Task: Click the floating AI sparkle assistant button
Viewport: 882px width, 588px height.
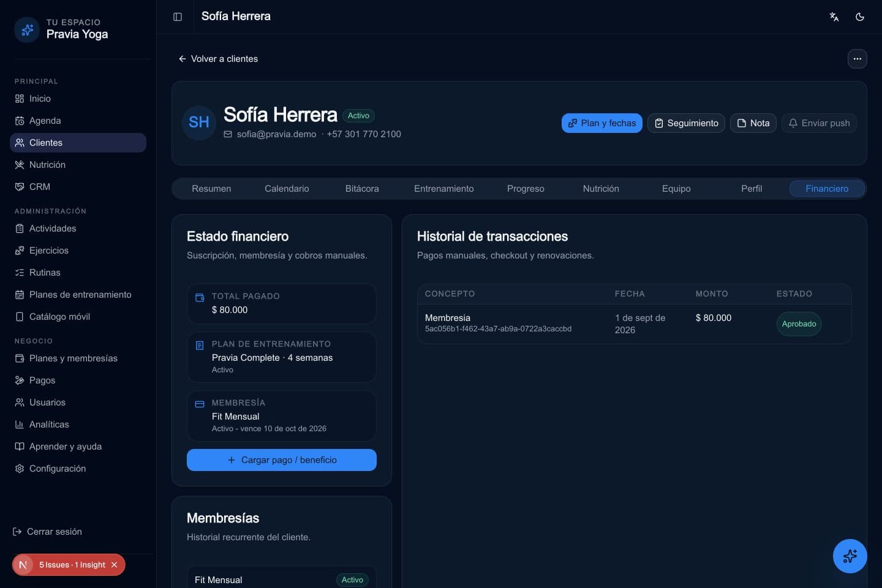Action: tap(850, 556)
